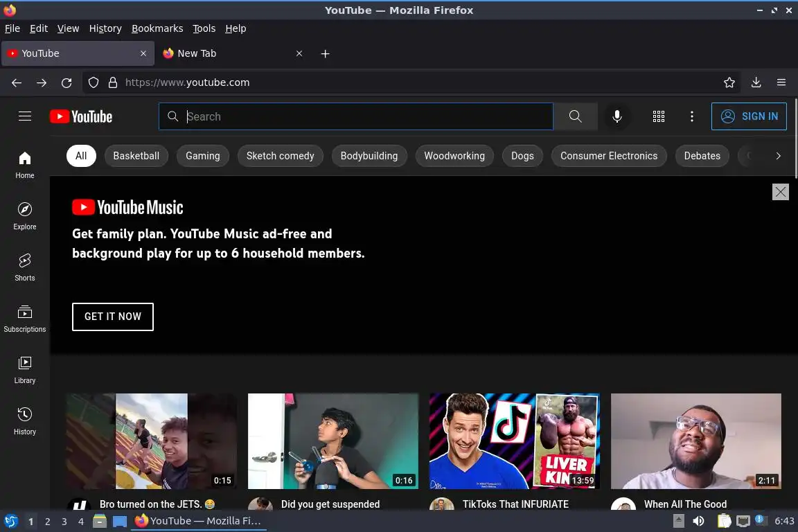Go forward with browser forward arrow

coord(42,82)
